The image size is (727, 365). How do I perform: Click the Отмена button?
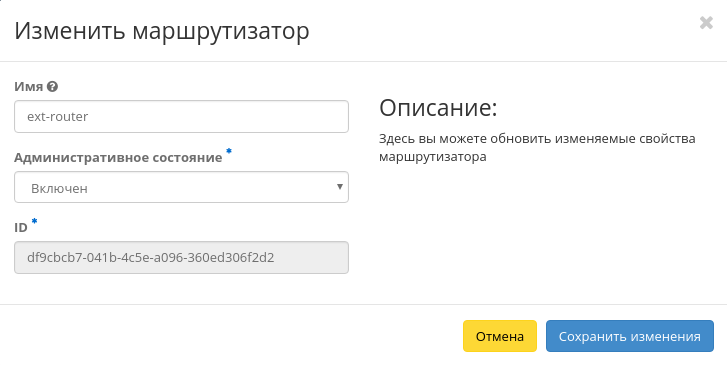pos(500,336)
